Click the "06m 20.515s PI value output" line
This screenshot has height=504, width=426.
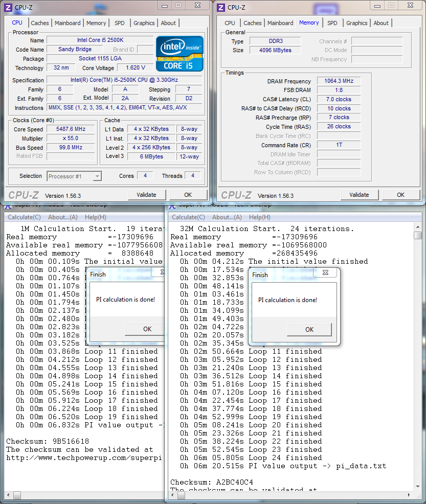tap(283, 466)
